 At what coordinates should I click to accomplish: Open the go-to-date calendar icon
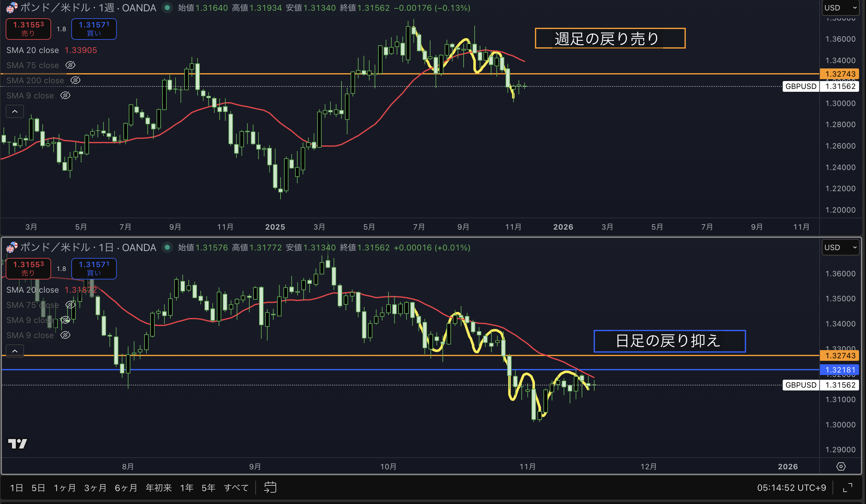click(270, 487)
